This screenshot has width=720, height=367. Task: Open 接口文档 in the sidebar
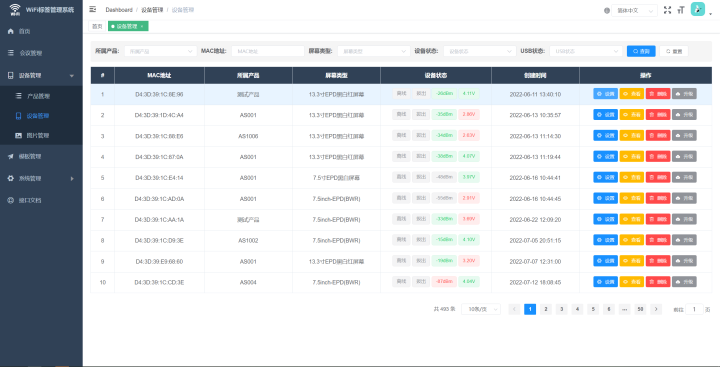pyautogui.click(x=41, y=201)
